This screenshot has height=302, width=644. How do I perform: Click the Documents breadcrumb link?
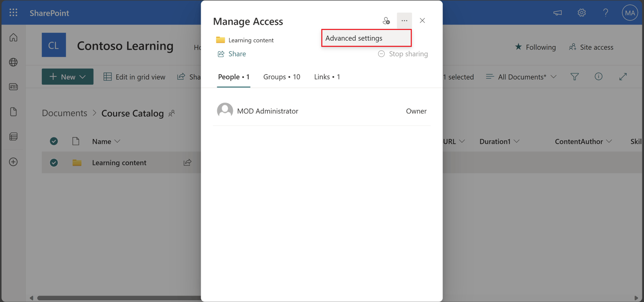coord(65,113)
